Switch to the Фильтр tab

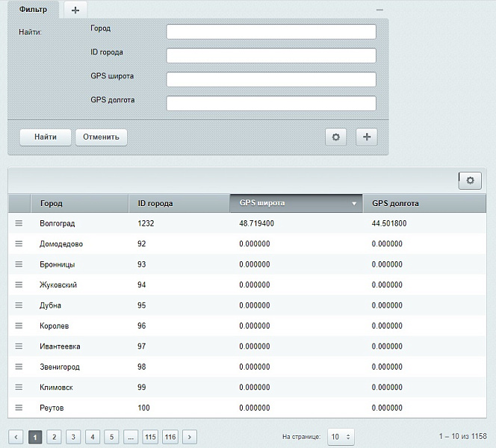[33, 10]
